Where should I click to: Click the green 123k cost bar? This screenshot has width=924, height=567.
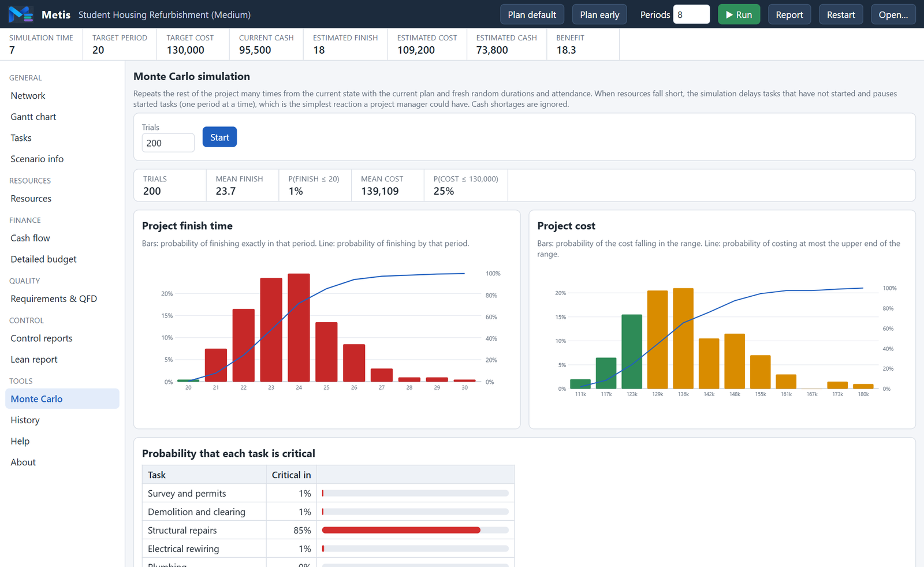[x=632, y=352]
